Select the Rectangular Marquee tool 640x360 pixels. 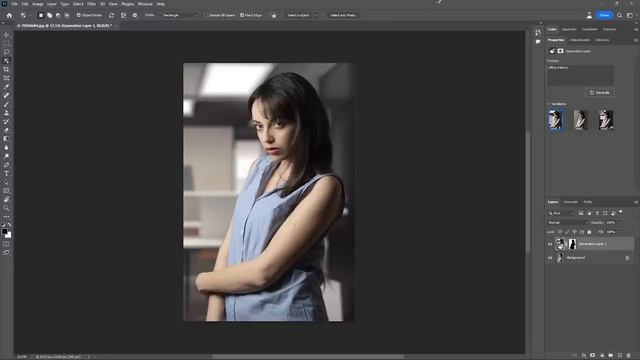point(6,43)
